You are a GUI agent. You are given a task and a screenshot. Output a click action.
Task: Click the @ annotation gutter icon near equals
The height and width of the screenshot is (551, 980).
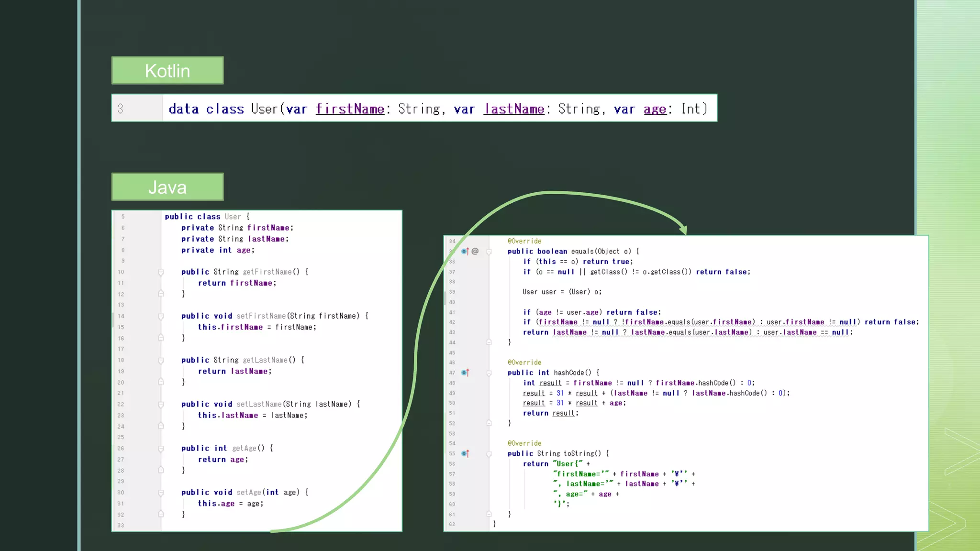475,251
